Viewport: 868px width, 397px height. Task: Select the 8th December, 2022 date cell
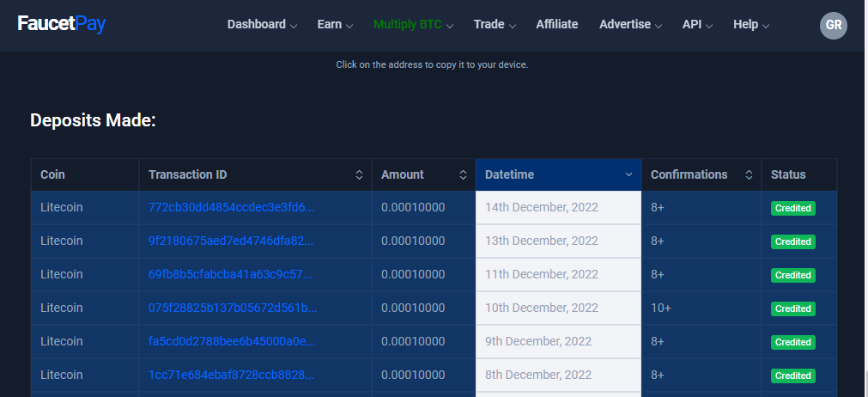(x=559, y=375)
